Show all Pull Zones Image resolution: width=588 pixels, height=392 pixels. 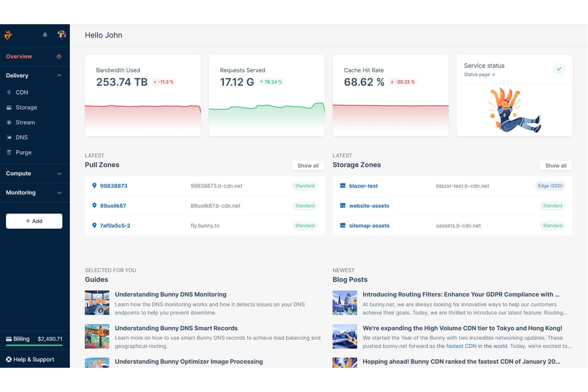click(x=308, y=166)
